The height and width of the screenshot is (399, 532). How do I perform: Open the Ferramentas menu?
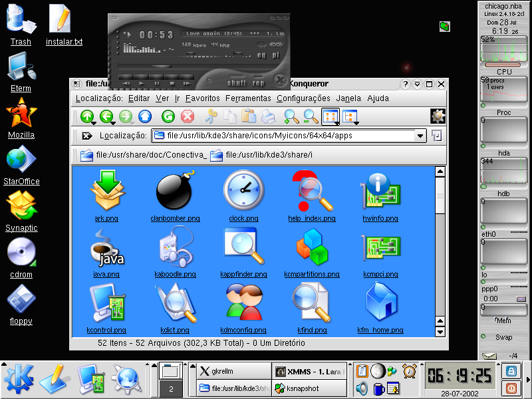pos(248,98)
